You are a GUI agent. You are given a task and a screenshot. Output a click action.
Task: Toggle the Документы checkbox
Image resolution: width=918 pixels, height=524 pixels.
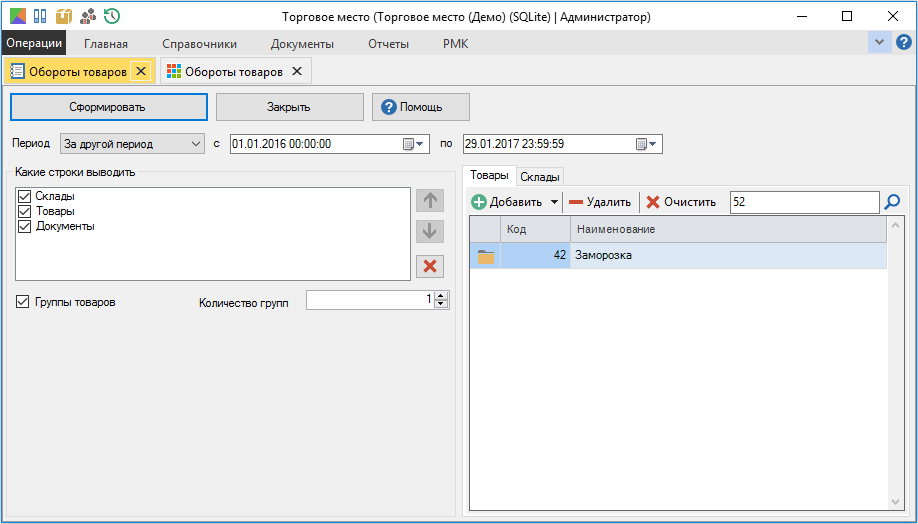(24, 226)
